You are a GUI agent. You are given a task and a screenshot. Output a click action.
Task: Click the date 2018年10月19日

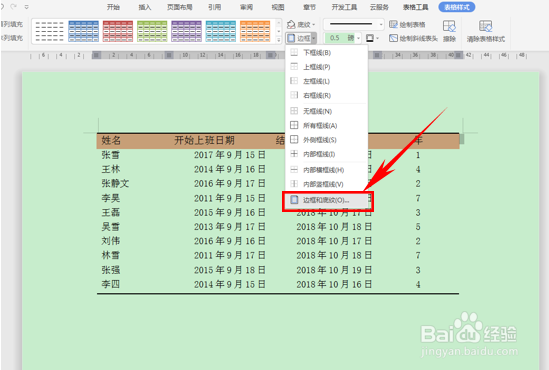334,270
